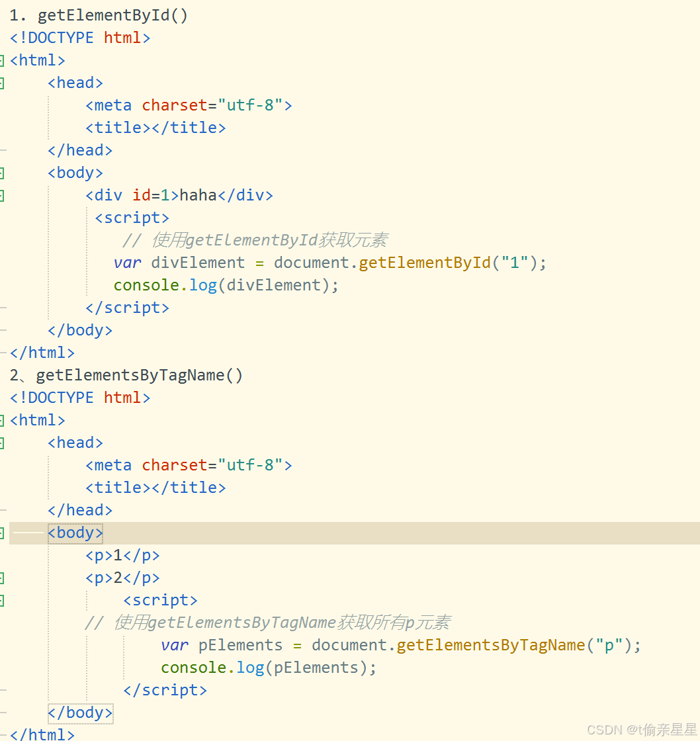Select the line console.log(divElement);
Image resolution: width=700 pixels, height=741 pixels.
click(226, 285)
